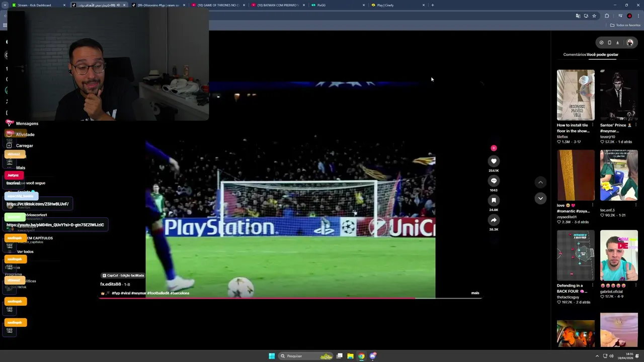Click the #neymar hashtag in caption
Image resolution: width=644 pixels, height=362 pixels.
(138, 293)
